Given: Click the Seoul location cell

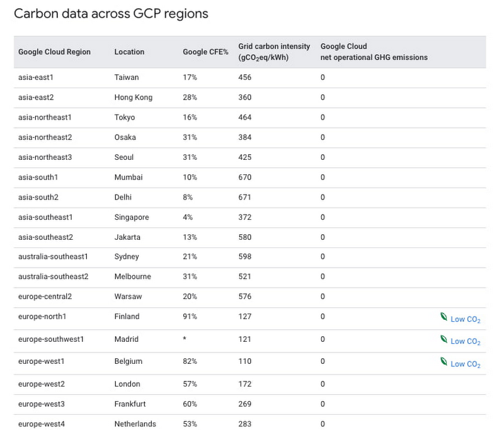Looking at the screenshot, I should click(123, 157).
